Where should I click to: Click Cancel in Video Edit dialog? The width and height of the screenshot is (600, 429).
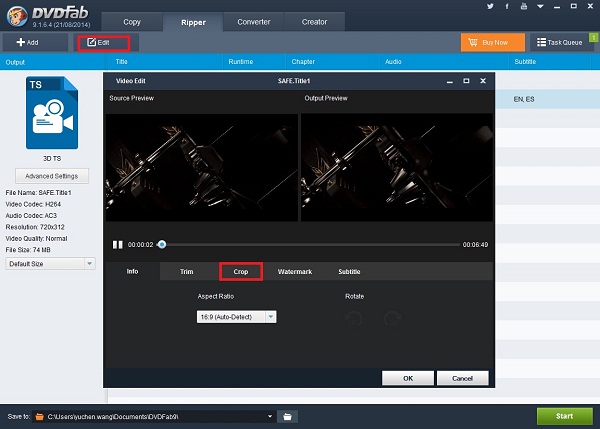pyautogui.click(x=463, y=378)
